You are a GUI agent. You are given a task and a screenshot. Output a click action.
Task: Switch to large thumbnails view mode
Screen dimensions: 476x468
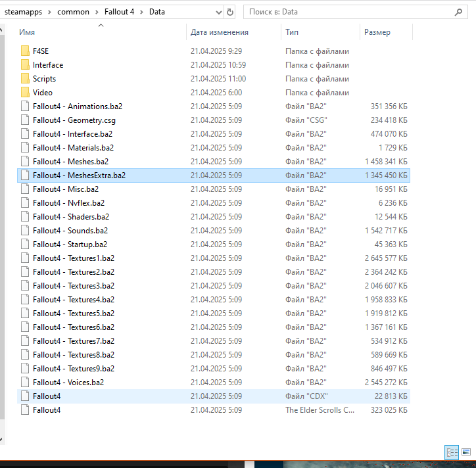tap(466, 452)
